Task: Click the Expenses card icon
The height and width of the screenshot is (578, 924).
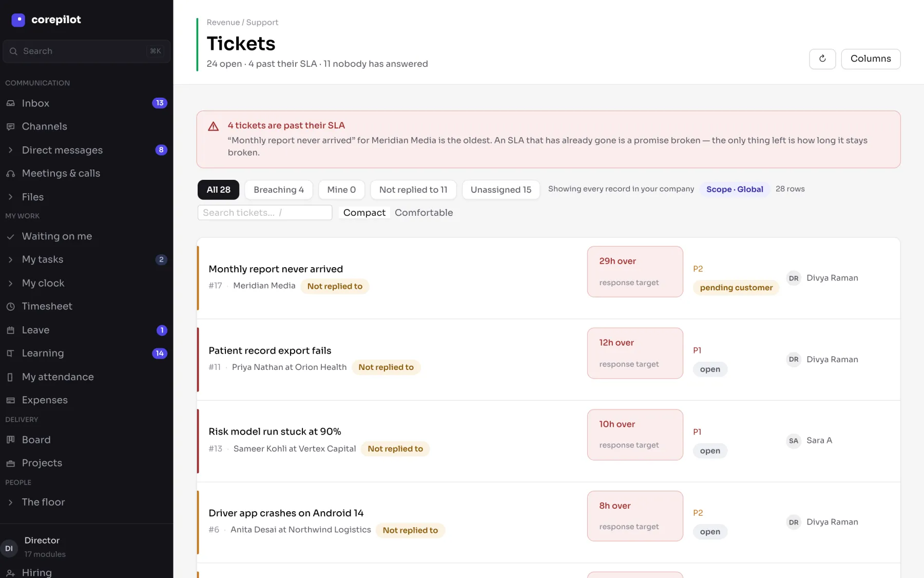Action: tap(11, 400)
